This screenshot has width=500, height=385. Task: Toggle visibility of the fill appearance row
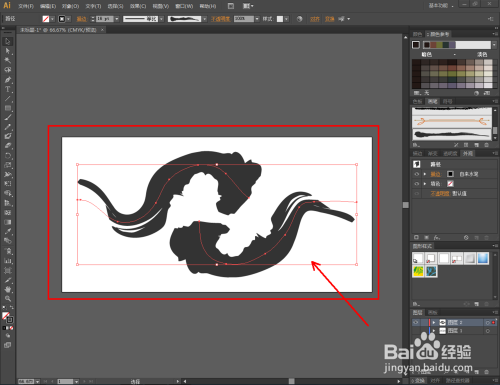click(417, 184)
